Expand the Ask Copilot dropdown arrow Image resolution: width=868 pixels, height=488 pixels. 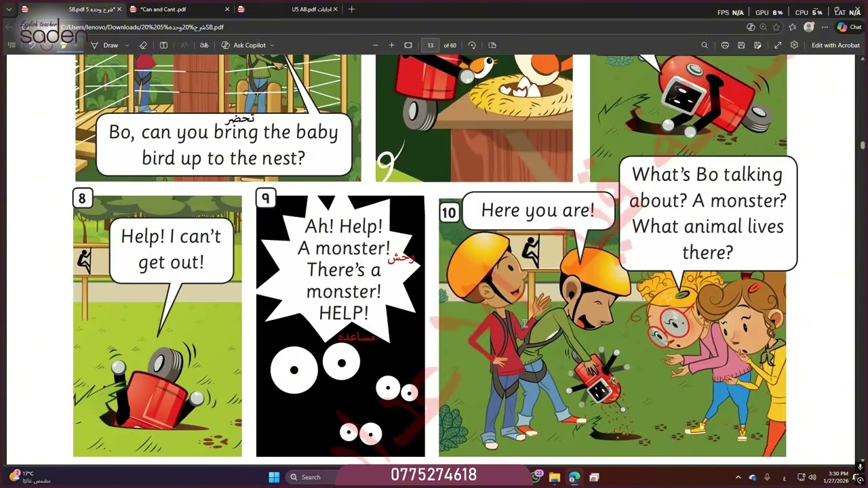click(x=272, y=45)
